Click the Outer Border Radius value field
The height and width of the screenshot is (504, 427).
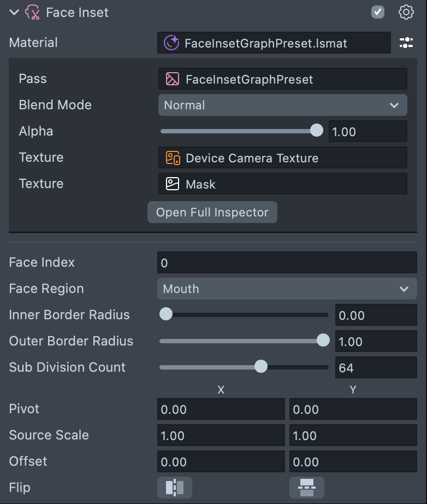(376, 342)
